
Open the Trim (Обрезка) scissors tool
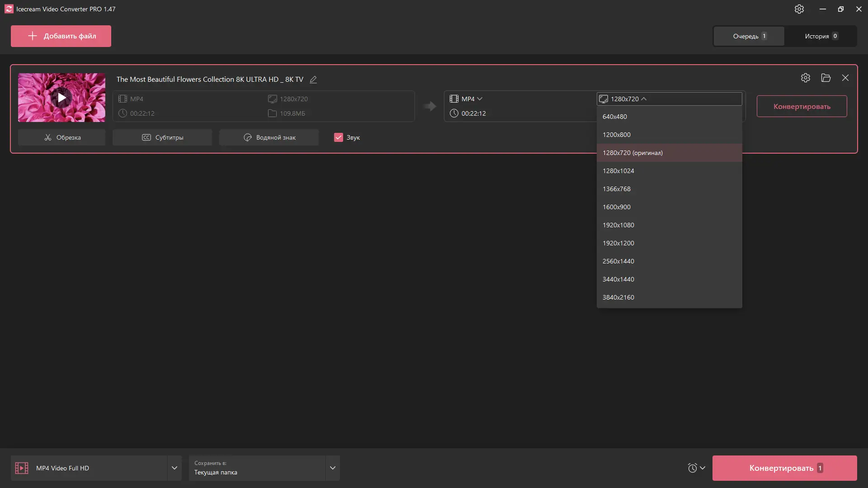pyautogui.click(x=61, y=137)
